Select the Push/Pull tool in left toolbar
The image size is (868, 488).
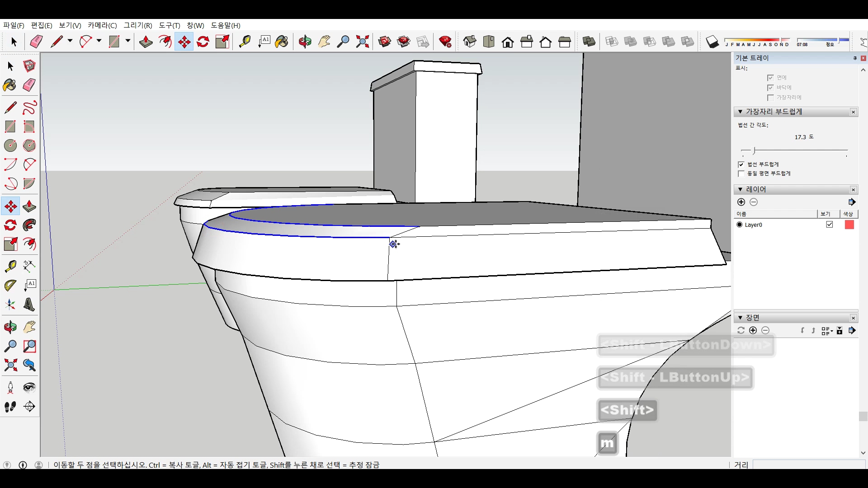pyautogui.click(x=29, y=206)
